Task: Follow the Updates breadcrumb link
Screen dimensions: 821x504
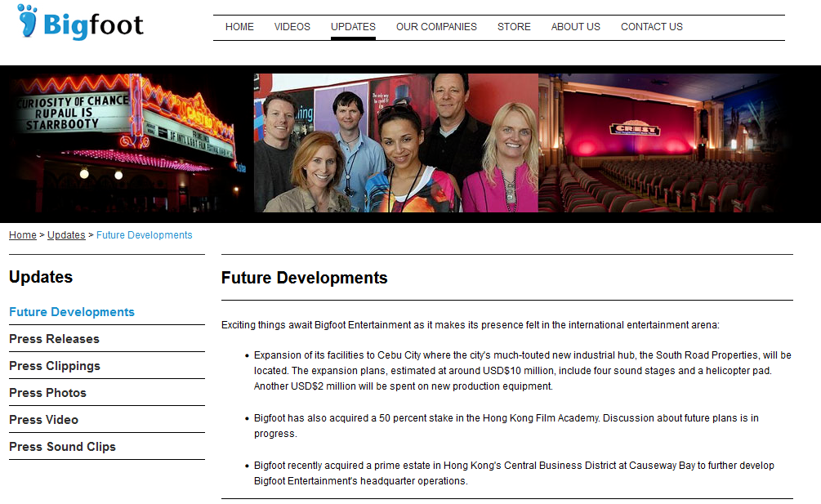Action: (66, 235)
